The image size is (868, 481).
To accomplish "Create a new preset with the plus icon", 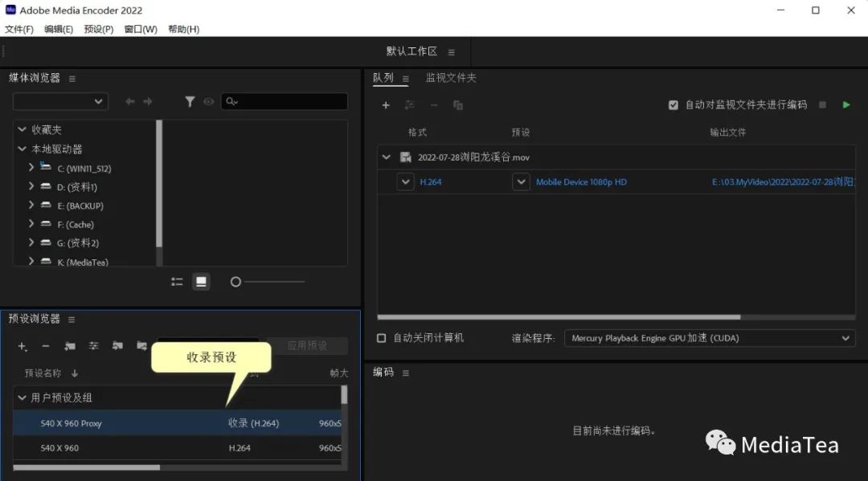I will (x=23, y=346).
